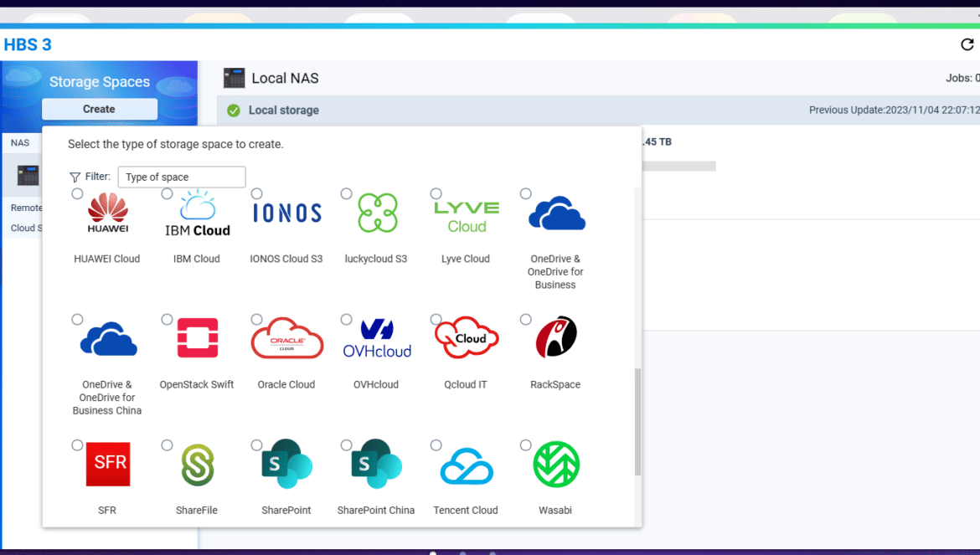Select the OpenStack Swift radio button

(x=167, y=320)
